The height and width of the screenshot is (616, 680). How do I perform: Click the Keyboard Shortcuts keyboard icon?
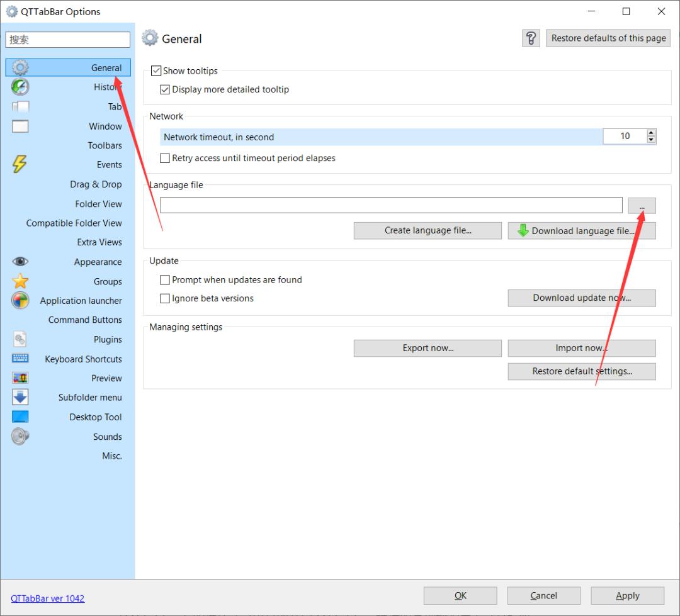coord(20,359)
